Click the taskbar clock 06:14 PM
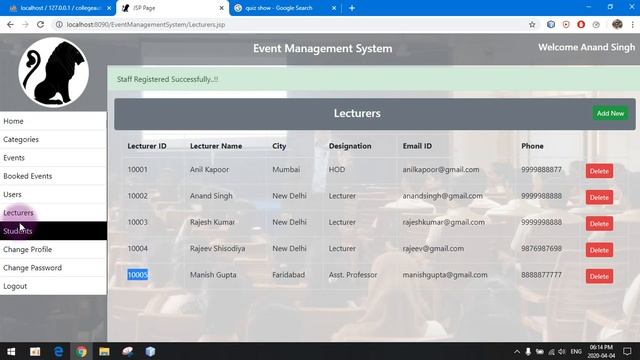This screenshot has height=360, width=640. (601, 348)
